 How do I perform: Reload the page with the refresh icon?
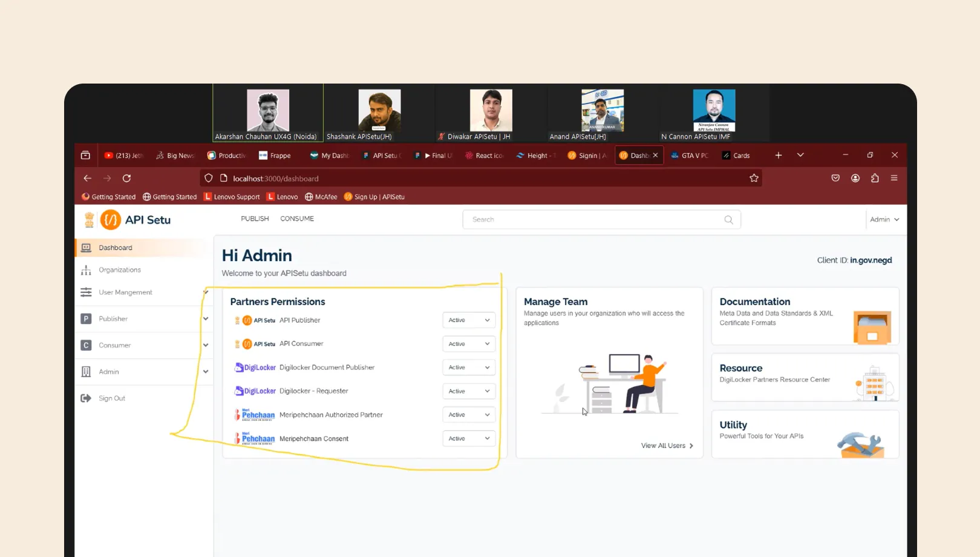point(126,178)
